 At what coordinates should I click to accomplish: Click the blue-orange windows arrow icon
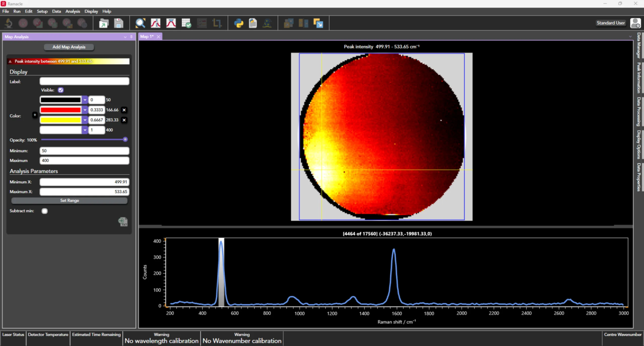coord(319,23)
